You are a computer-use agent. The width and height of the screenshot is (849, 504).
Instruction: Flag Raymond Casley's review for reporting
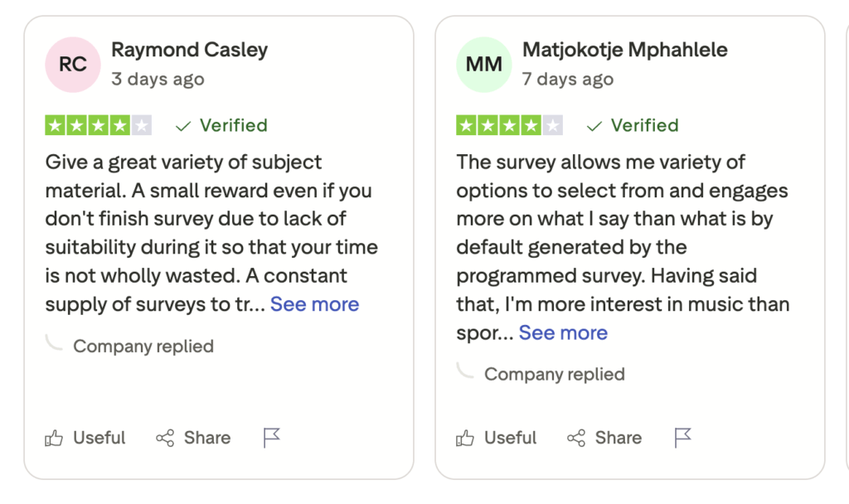(x=270, y=437)
